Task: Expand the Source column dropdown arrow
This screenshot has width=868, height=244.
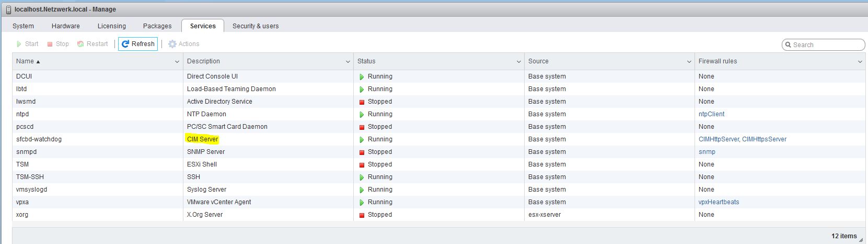Action: [689, 62]
